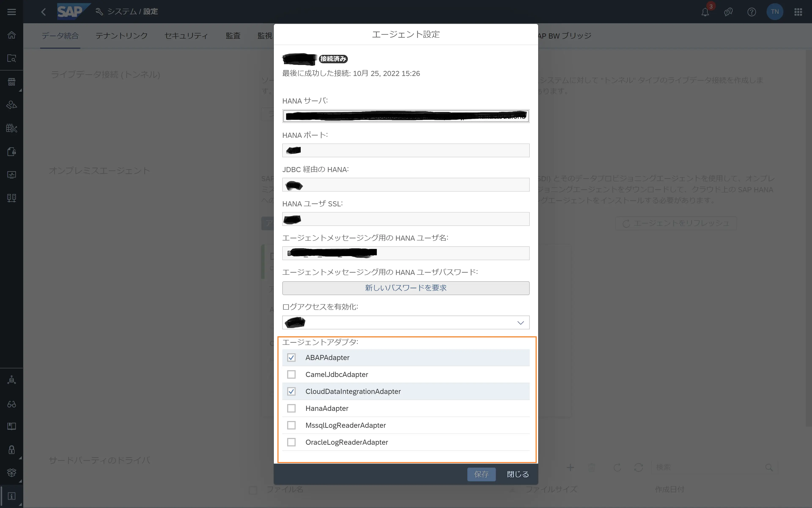The image size is (812, 508).
Task: Uncheck the ABAPAdapter checkbox
Action: (x=291, y=358)
